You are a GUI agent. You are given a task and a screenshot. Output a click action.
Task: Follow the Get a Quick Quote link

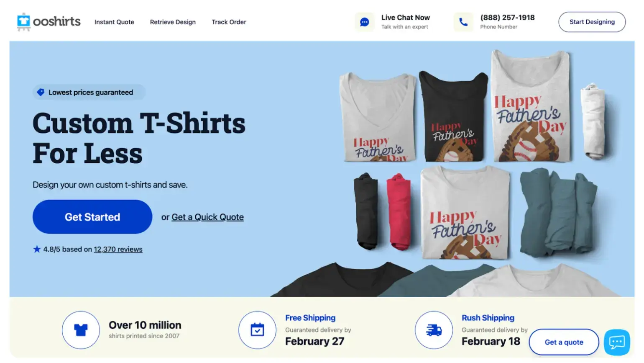(207, 217)
